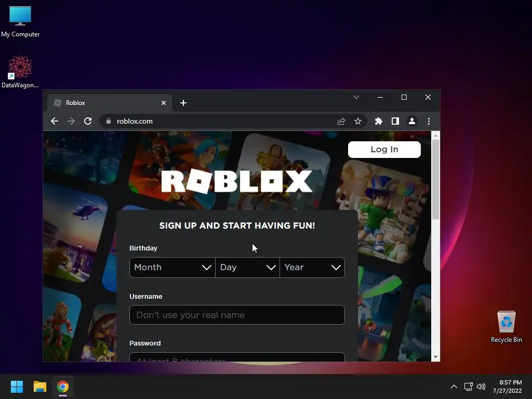
Task: Show hidden system tray icons
Action: (454, 387)
